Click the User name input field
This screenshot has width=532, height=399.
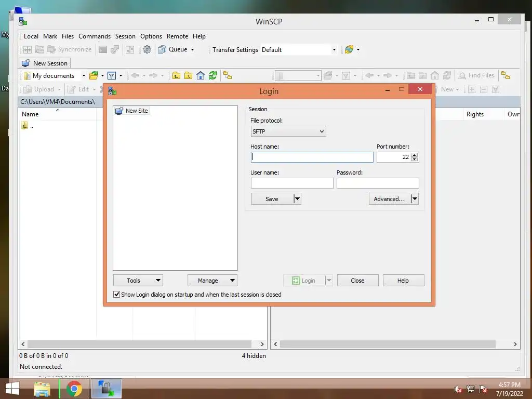tap(292, 183)
